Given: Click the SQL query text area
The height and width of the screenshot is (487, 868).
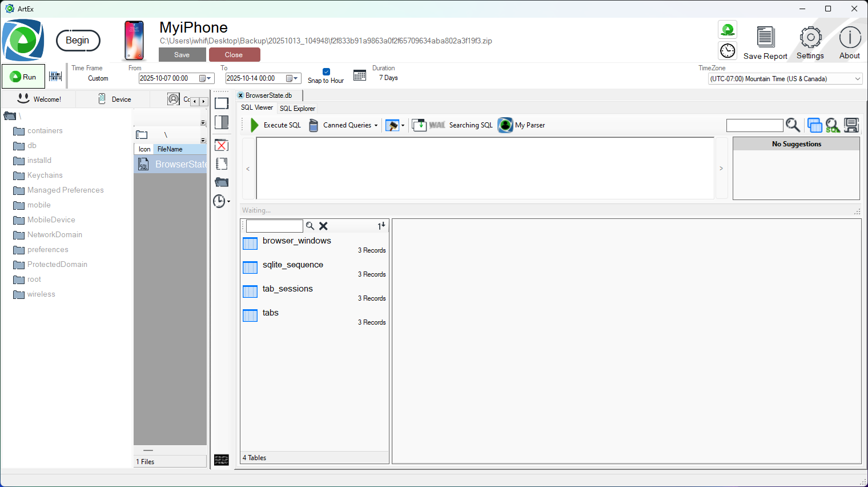Looking at the screenshot, I should (x=485, y=168).
